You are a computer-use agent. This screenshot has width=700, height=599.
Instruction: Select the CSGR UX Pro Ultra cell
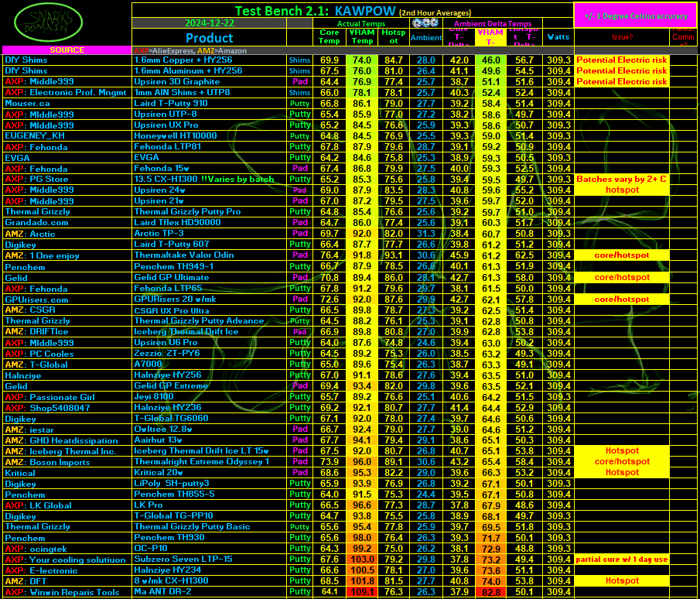click(210, 310)
